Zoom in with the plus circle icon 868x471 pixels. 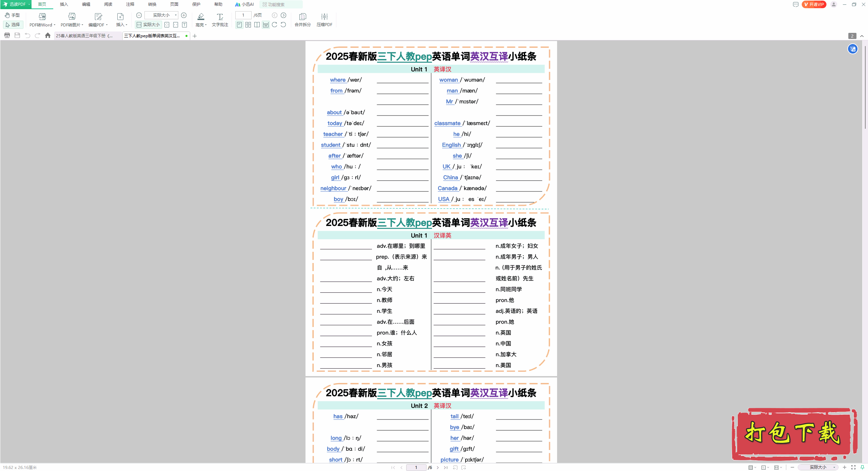click(x=184, y=15)
